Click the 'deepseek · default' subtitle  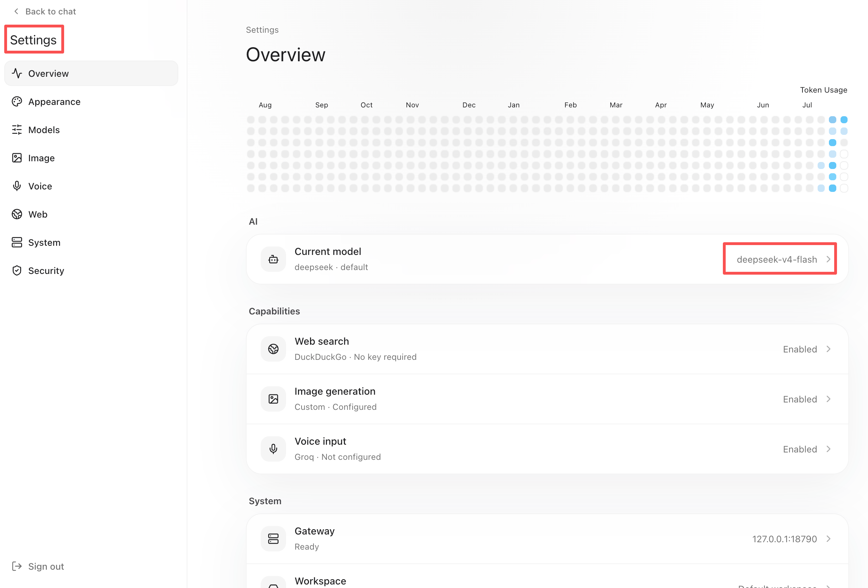click(331, 267)
